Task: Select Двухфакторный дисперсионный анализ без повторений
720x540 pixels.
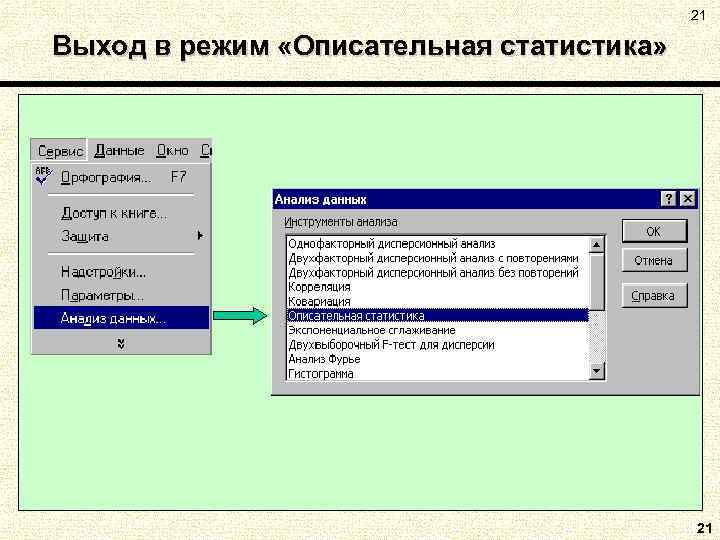Action: point(437,273)
